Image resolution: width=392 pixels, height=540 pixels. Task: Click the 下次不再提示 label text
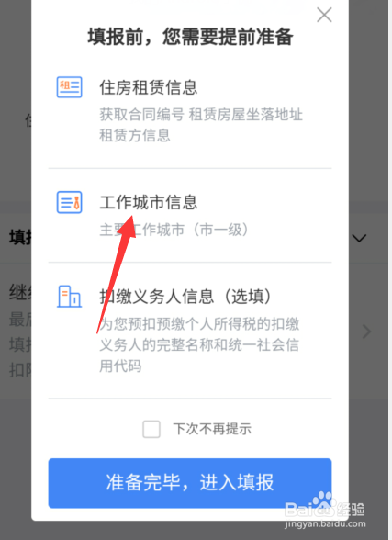point(212,429)
